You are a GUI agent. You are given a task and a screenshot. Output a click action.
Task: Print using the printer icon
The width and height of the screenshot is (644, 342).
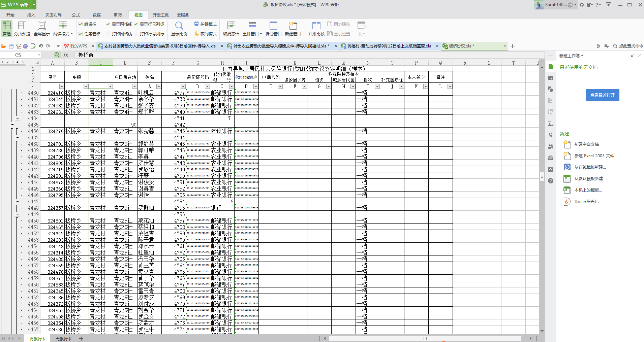click(26, 46)
